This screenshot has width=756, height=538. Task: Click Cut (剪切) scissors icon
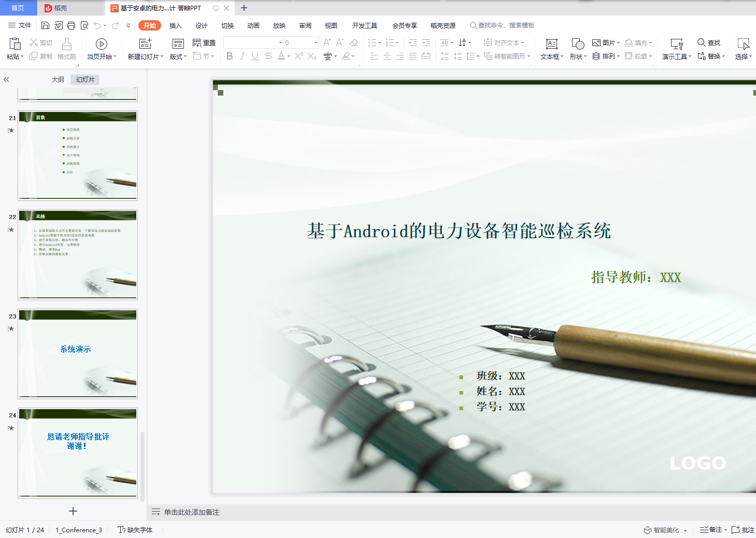[40, 42]
